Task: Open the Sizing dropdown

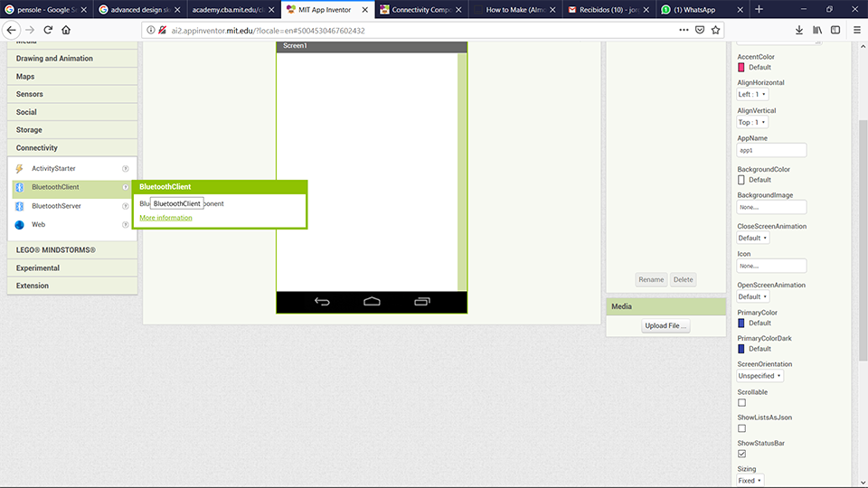Action: click(750, 480)
